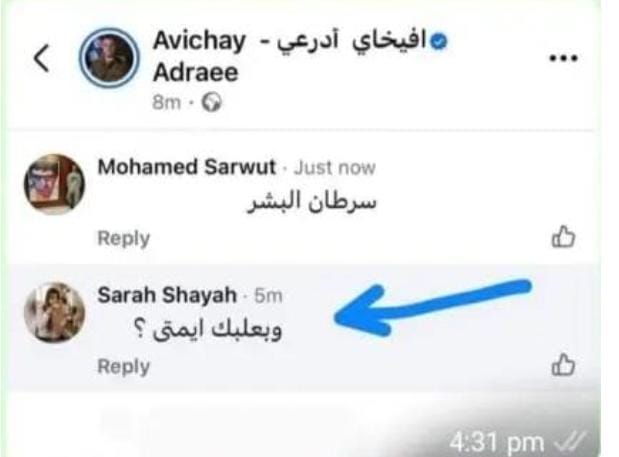Go back using the left chevron arrow
The height and width of the screenshot is (457, 619).
click(x=42, y=58)
